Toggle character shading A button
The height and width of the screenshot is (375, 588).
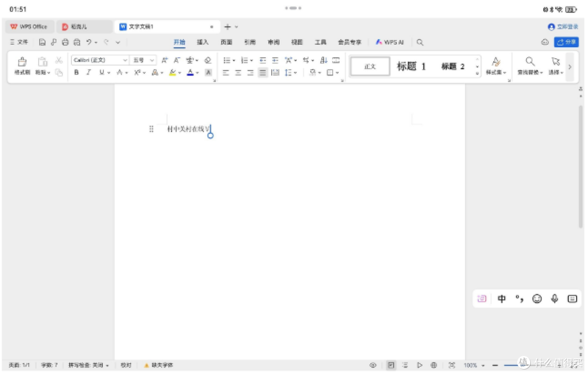209,72
